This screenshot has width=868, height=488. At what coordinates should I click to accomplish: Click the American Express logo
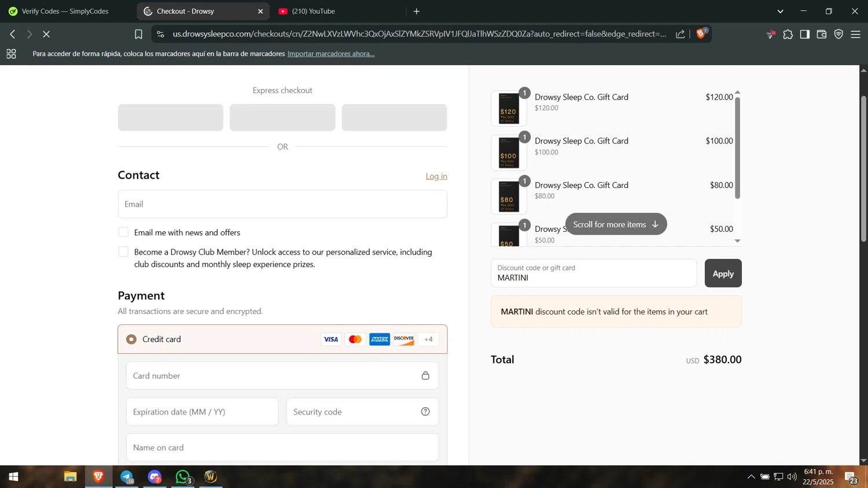[x=380, y=339]
